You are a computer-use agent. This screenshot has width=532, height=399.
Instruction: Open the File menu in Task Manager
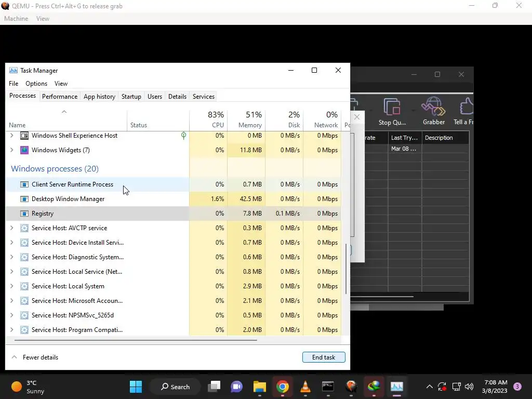pos(14,84)
